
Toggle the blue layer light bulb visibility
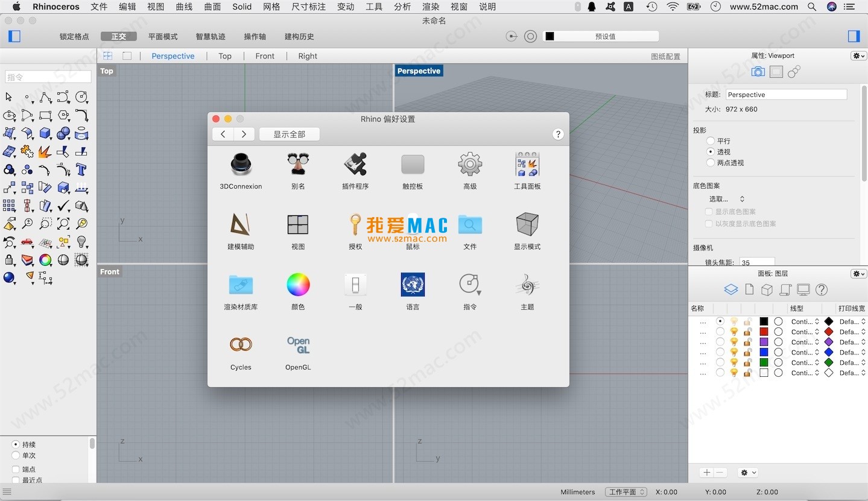point(734,352)
